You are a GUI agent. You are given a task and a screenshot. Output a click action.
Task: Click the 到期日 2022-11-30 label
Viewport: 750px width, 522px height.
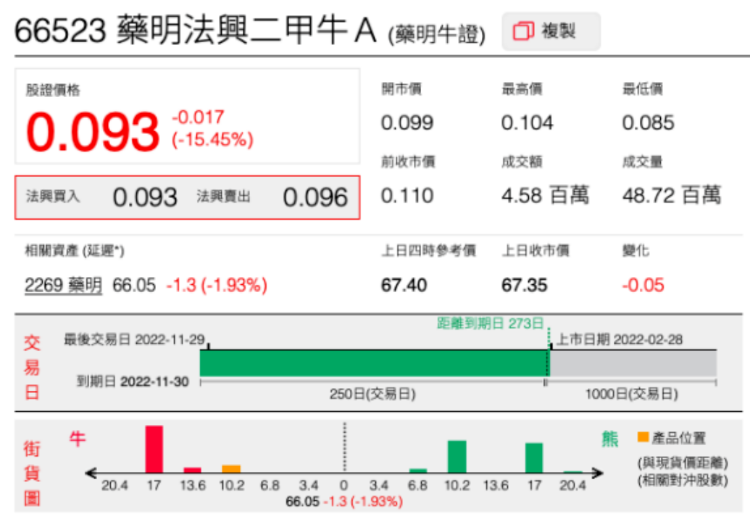(133, 382)
